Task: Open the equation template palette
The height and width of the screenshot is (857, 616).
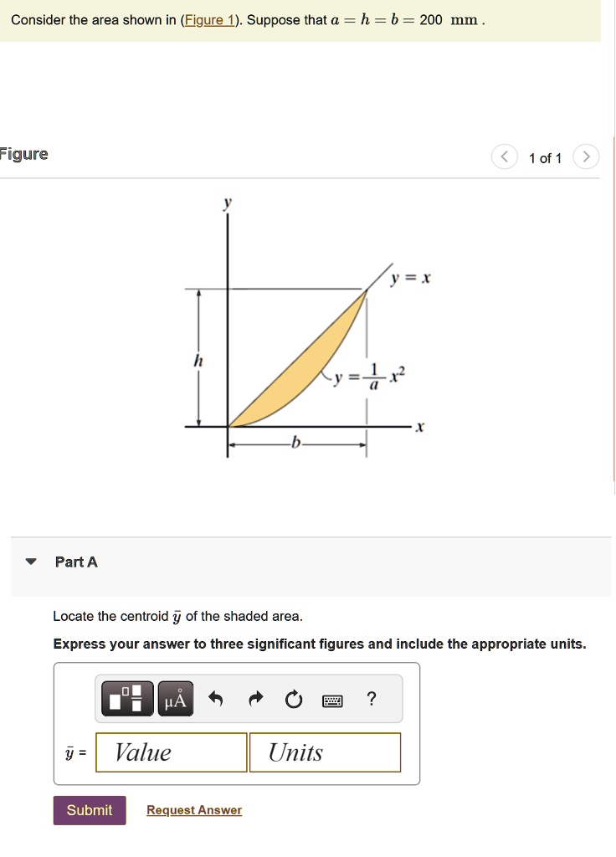Action: pos(126,698)
